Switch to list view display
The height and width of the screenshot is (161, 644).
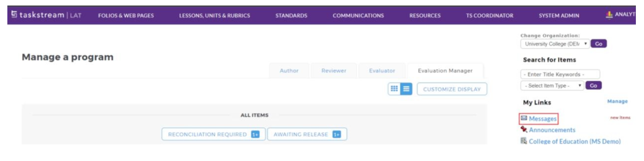click(x=406, y=89)
